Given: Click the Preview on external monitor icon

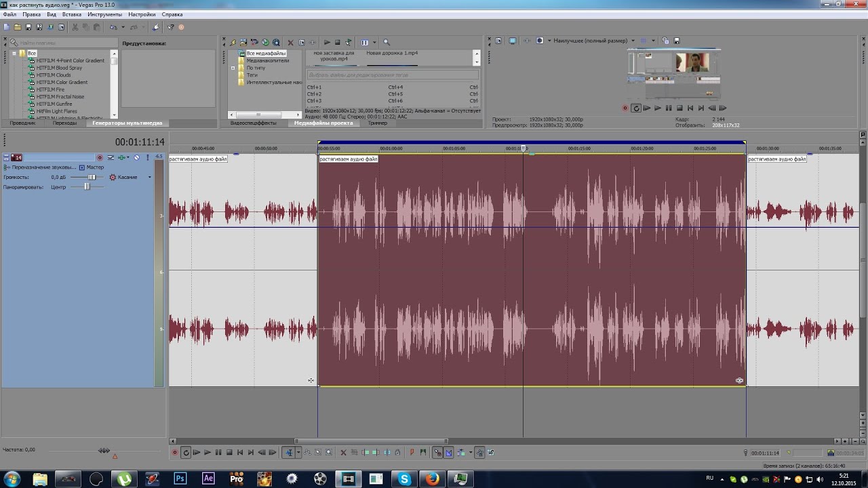Looking at the screenshot, I should pyautogui.click(x=513, y=41).
